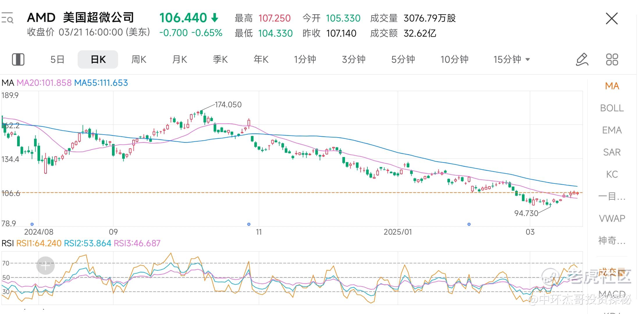644x314 pixels.
Task: Toggle the split panel layout icon
Action: tap(18, 60)
